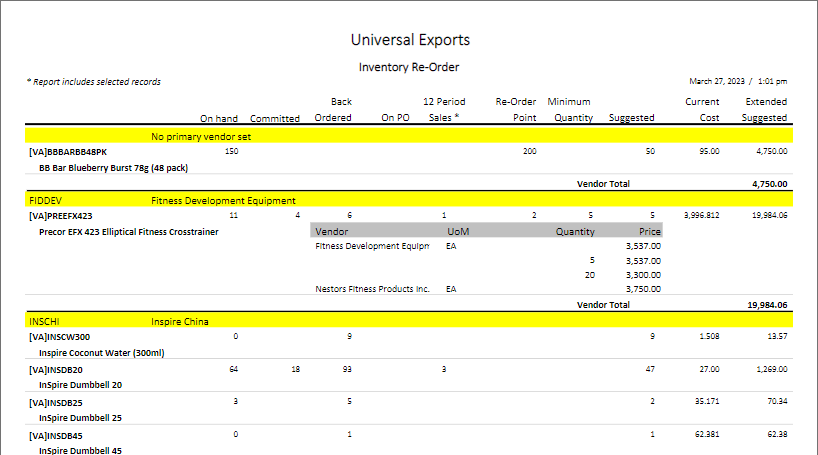Click the 'Fitness Development Equipm' vendor entry

(372, 246)
